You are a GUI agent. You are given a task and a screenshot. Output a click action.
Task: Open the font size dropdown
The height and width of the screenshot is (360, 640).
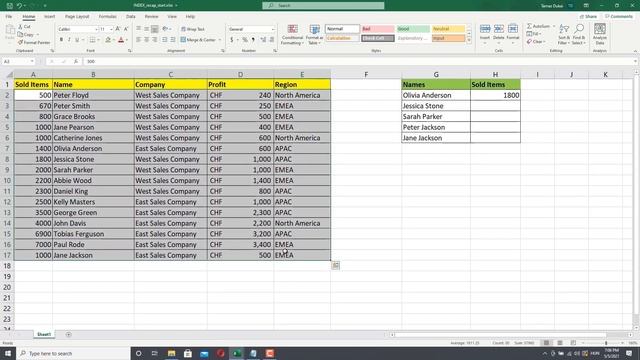click(x=111, y=29)
